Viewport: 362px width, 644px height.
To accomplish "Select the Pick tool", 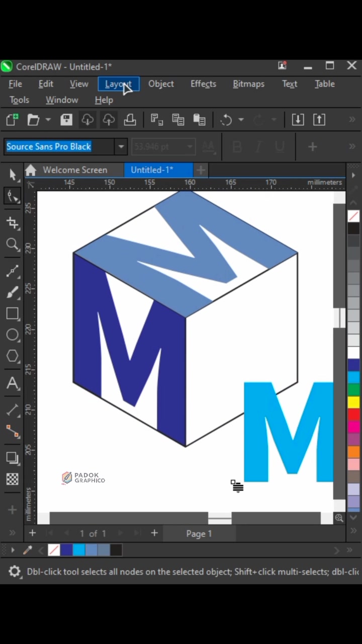I will [x=12, y=175].
